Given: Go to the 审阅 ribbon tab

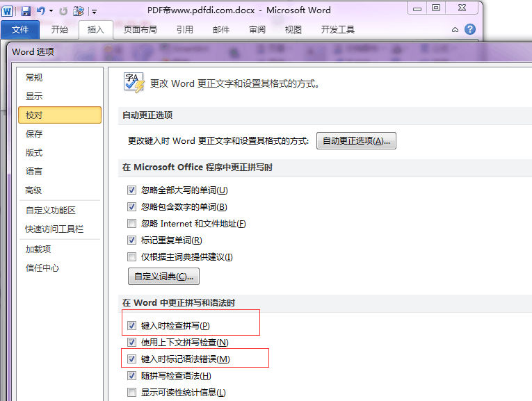Looking at the screenshot, I should tap(257, 30).
